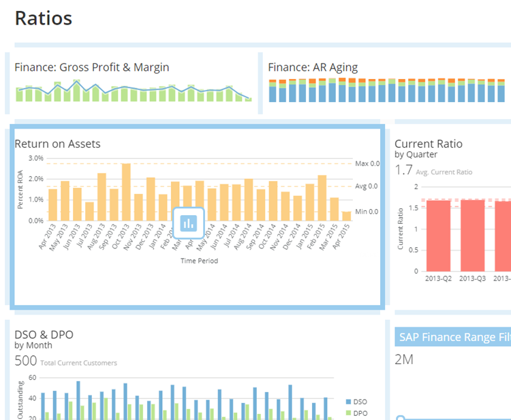Click the chart widget icon on Return on Assets
Screen dimensions: 511x420
189,223
